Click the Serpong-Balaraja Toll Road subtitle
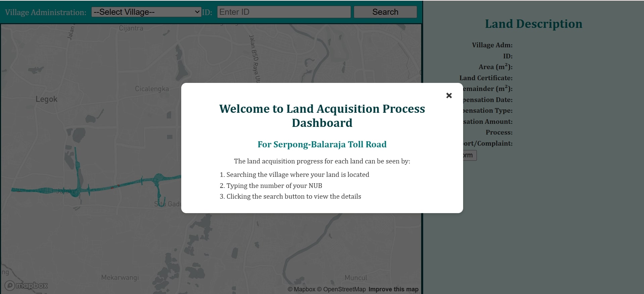644x294 pixels. point(322,144)
